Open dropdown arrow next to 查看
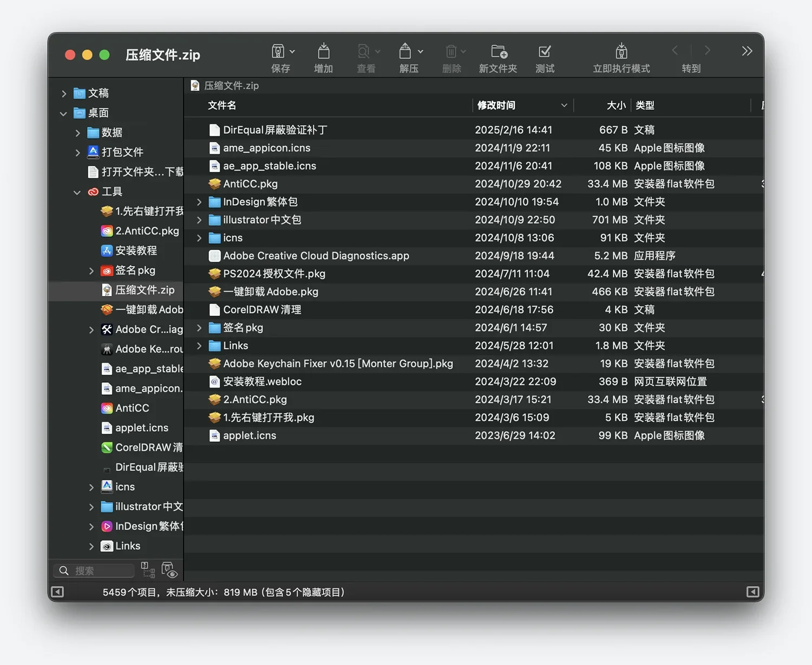Screen dimensions: 812x665 pyautogui.click(x=378, y=51)
